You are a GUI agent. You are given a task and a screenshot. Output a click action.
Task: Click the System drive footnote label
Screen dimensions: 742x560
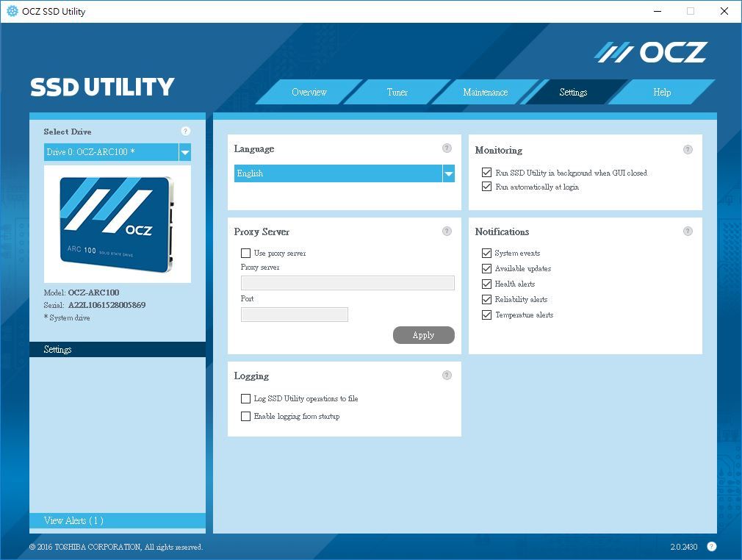coord(67,317)
